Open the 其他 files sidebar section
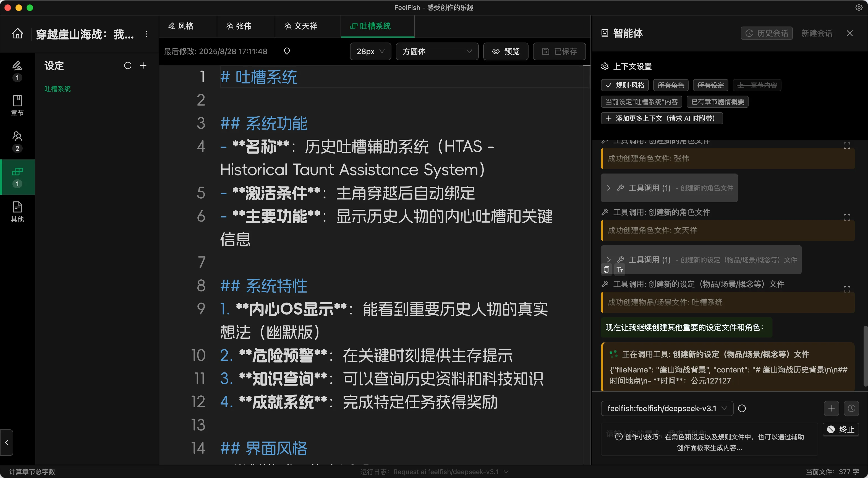The image size is (868, 478). [17, 212]
